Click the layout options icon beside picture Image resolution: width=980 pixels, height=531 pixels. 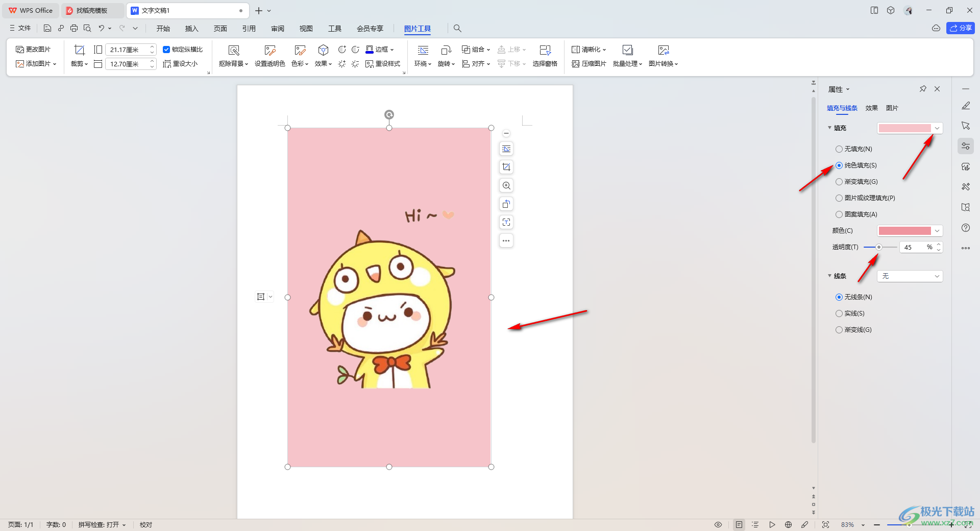(506, 149)
